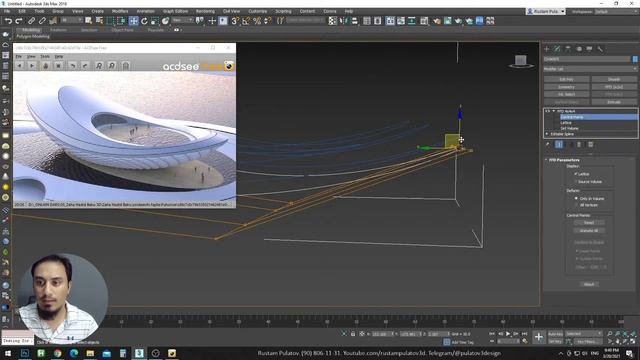Switch to the Modeling ribbon tab

point(31,30)
